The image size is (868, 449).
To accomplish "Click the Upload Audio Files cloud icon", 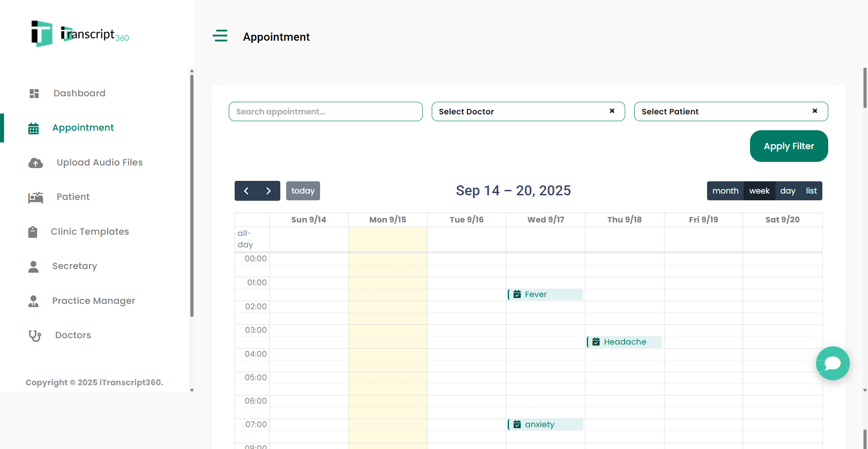I will pyautogui.click(x=36, y=163).
